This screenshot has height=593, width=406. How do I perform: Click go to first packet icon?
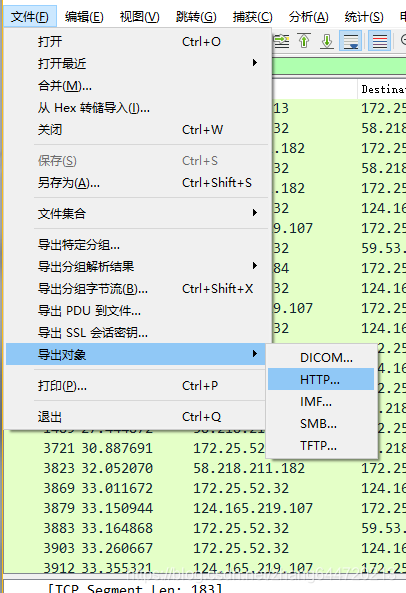[304, 41]
